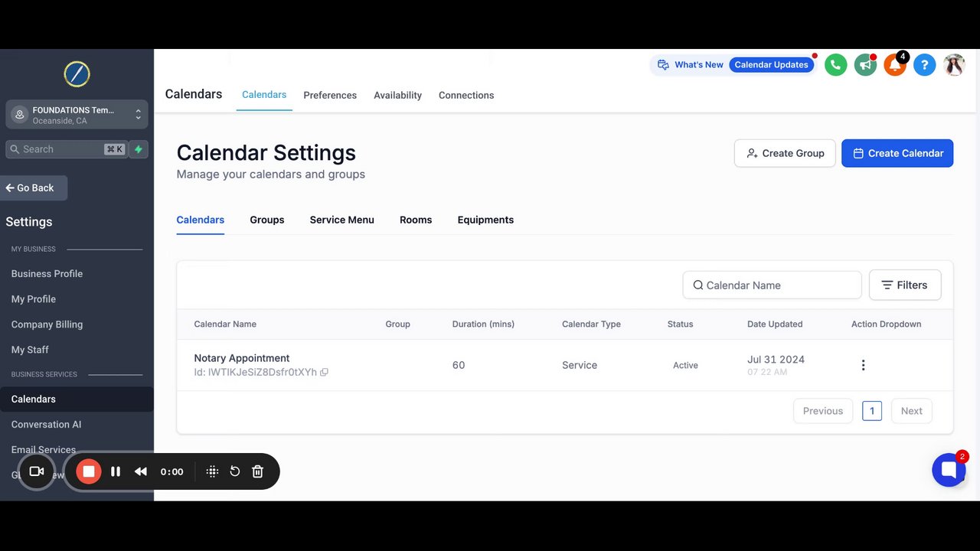Screen dimensions: 980x551
Task: Open the Service Menu sub-tab
Action: coord(342,220)
